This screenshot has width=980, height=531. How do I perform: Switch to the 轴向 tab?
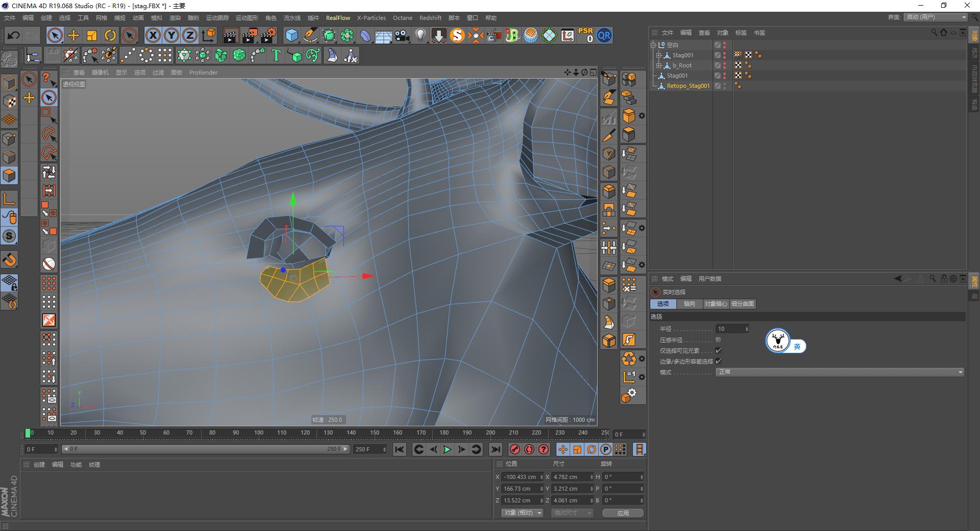pos(690,304)
